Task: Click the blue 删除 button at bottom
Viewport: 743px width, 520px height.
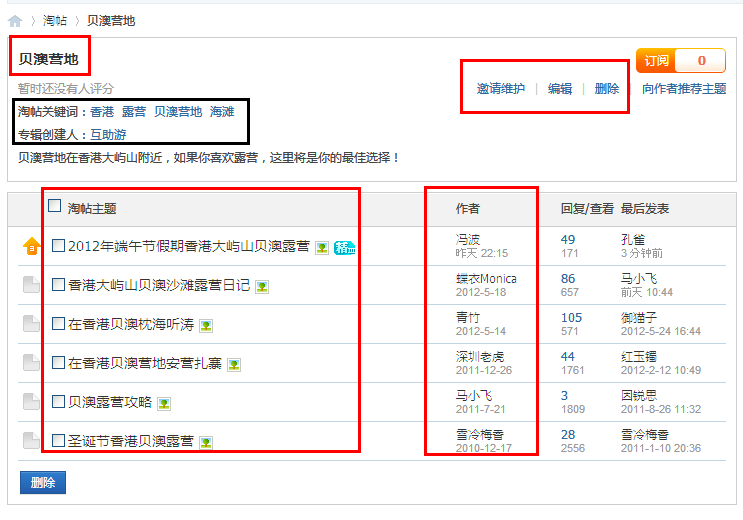Action: [x=43, y=483]
